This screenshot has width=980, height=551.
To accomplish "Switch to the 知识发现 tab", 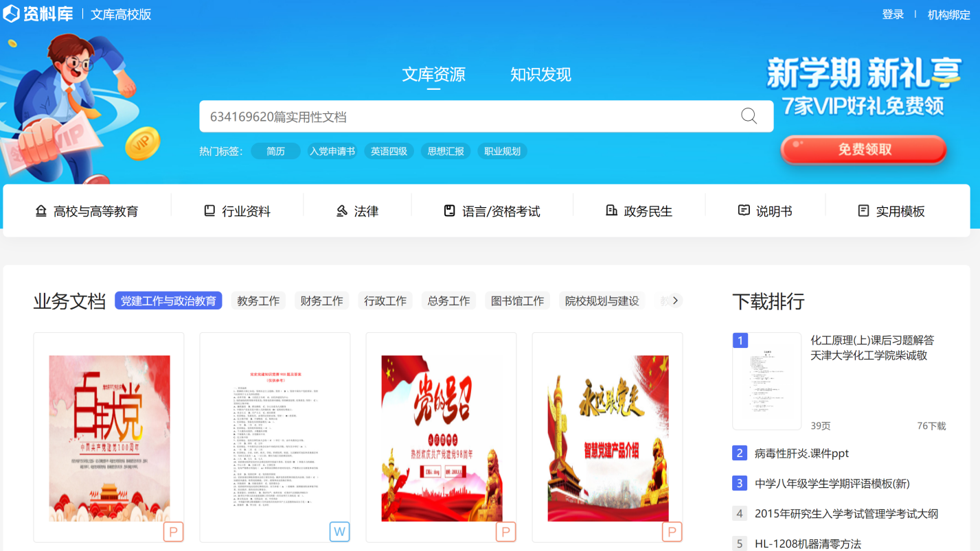I will (540, 74).
